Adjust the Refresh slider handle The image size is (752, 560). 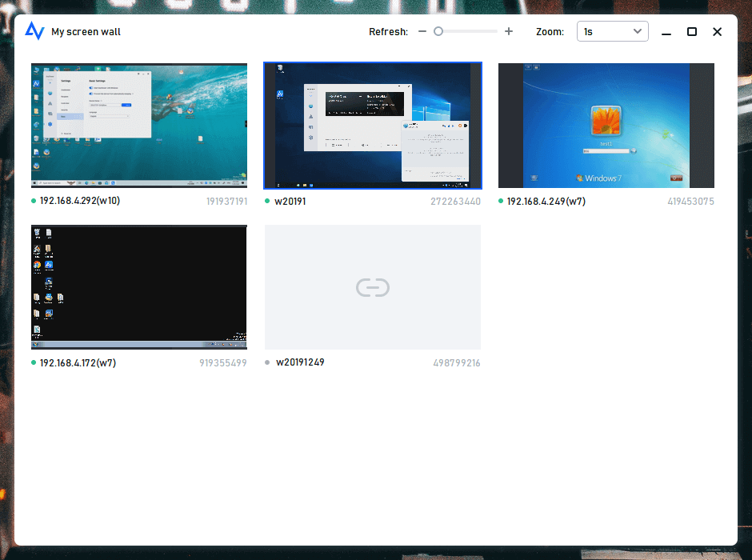click(438, 32)
